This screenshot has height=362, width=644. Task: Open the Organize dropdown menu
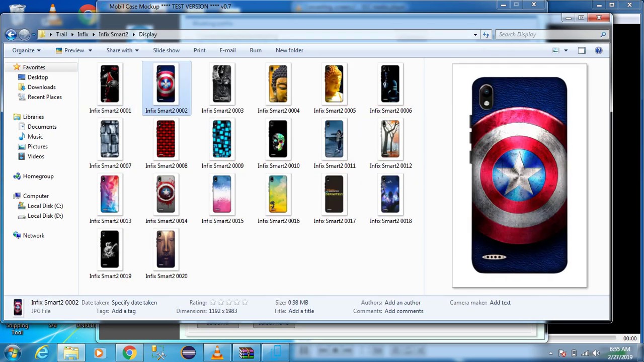pos(26,50)
